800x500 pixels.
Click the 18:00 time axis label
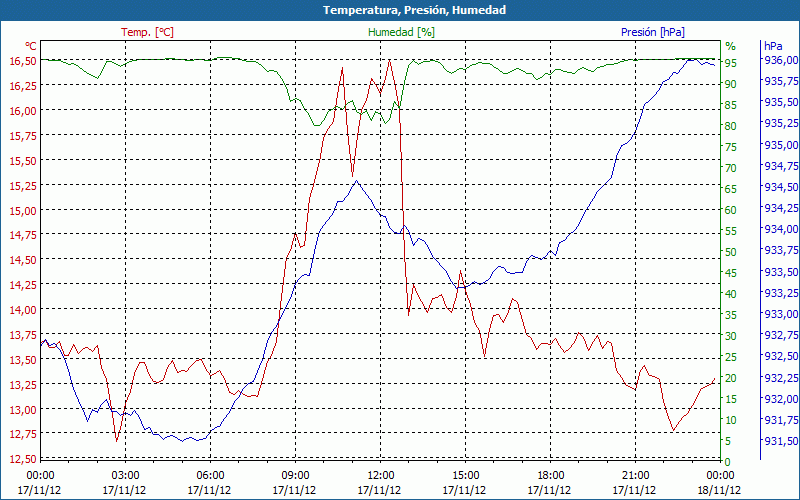pyautogui.click(x=550, y=476)
